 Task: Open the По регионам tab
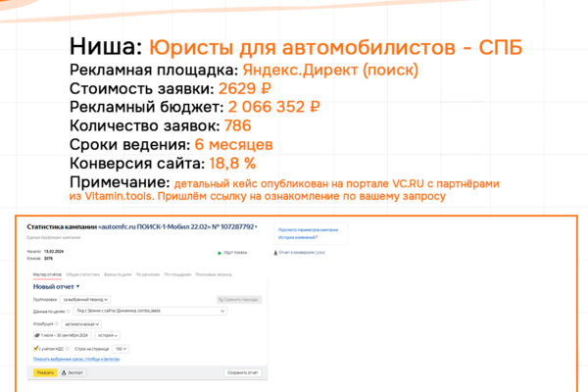click(148, 274)
